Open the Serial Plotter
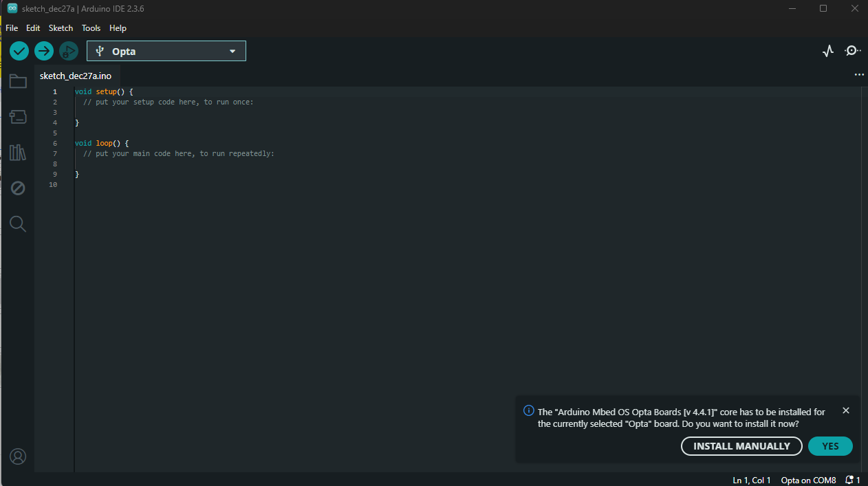Viewport: 868px width, 486px height. (x=828, y=51)
